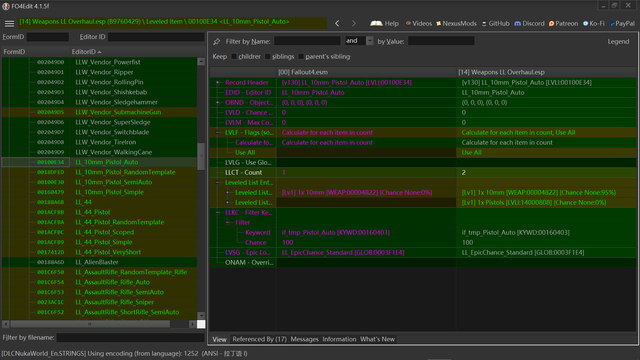Switch to the Information tab

(339, 339)
